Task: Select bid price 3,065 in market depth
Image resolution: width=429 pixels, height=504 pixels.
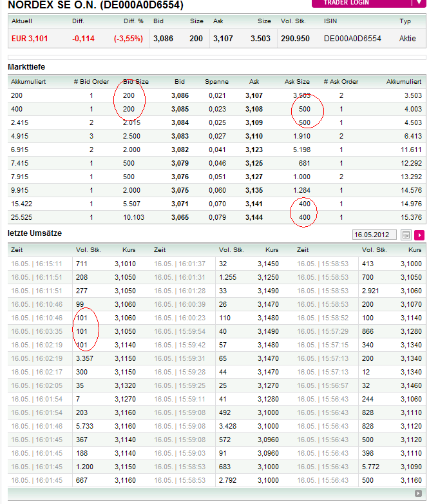Action: (180, 218)
